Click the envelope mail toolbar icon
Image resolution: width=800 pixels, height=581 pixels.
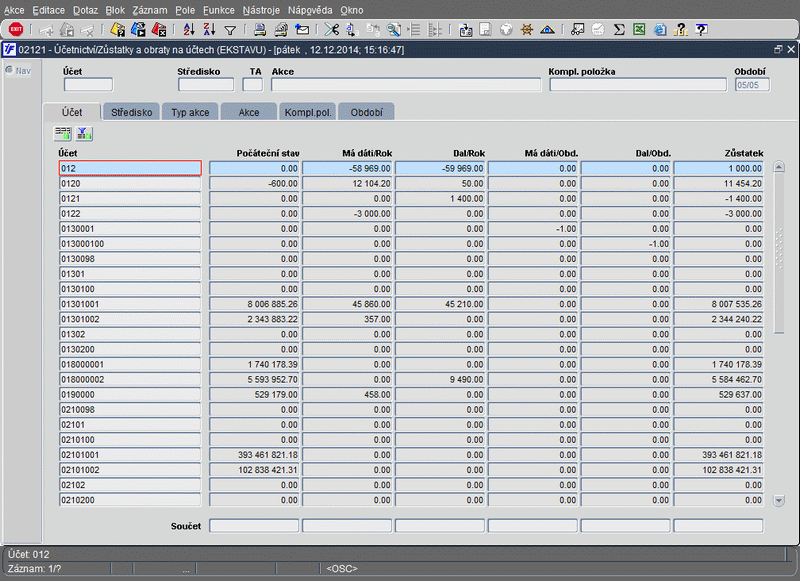pyautogui.click(x=302, y=30)
